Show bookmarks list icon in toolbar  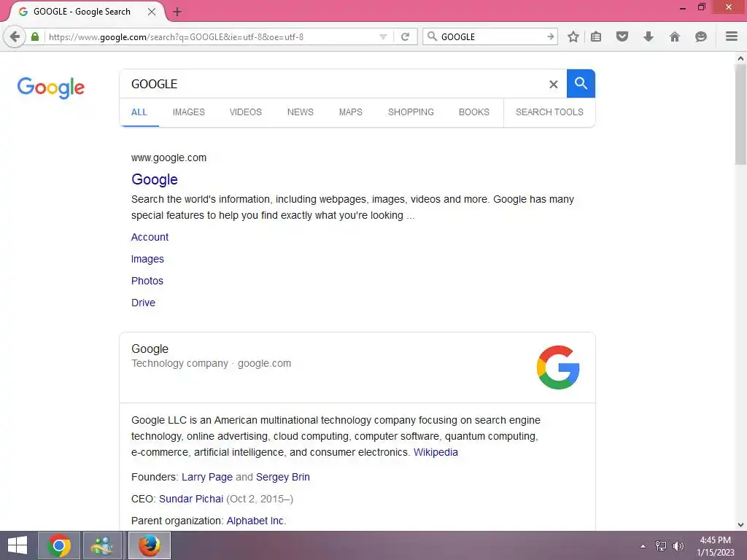coord(596,36)
